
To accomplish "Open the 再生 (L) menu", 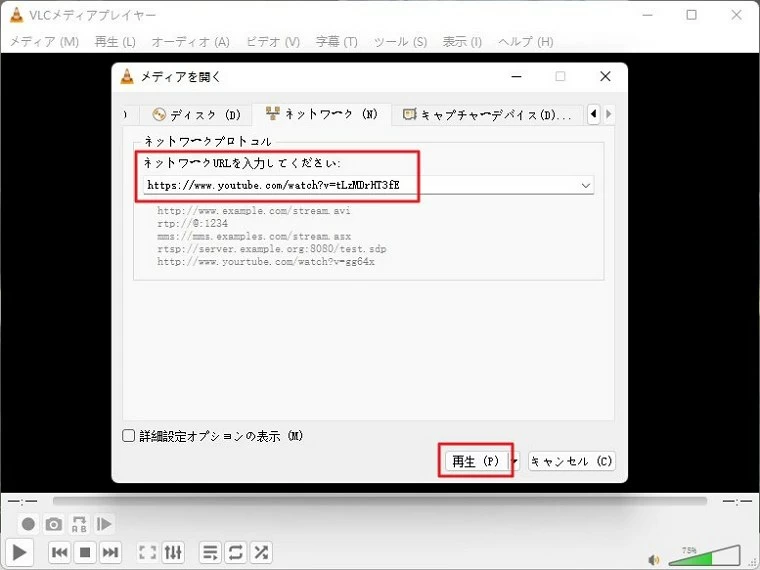I will tap(115, 42).
